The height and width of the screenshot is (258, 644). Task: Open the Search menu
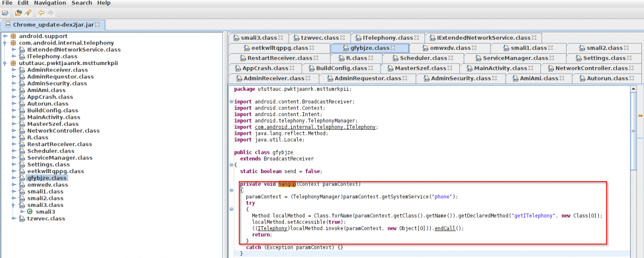(82, 3)
